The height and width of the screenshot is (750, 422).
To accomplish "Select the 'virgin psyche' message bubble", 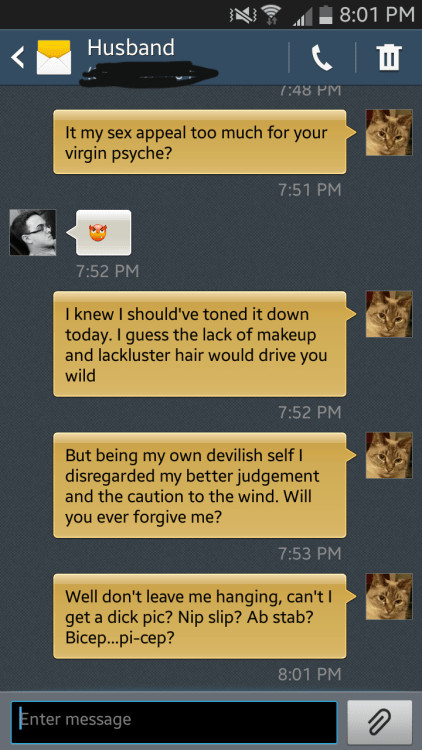I will coord(200,142).
